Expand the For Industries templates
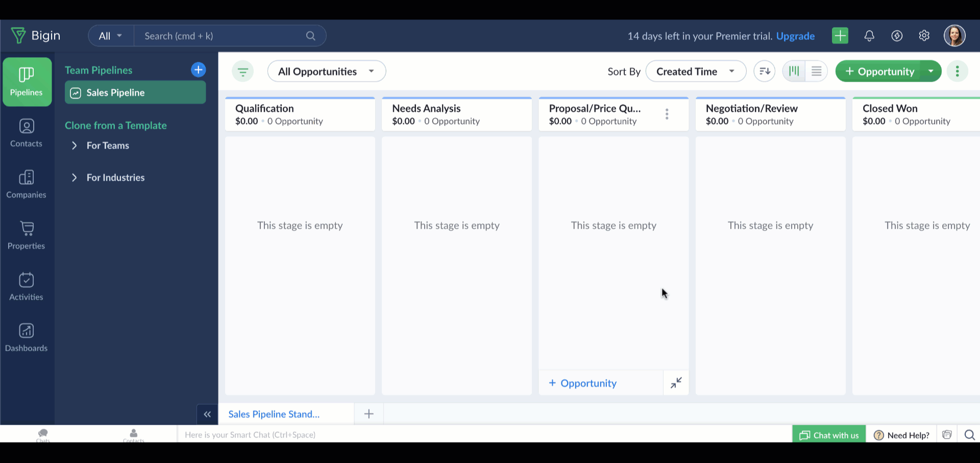This screenshot has height=463, width=980. click(x=108, y=178)
